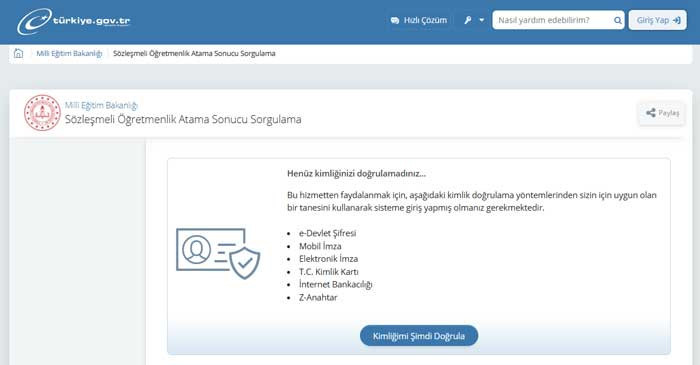Click the identity card shield illustration
This screenshot has height=365, width=700.
click(218, 253)
